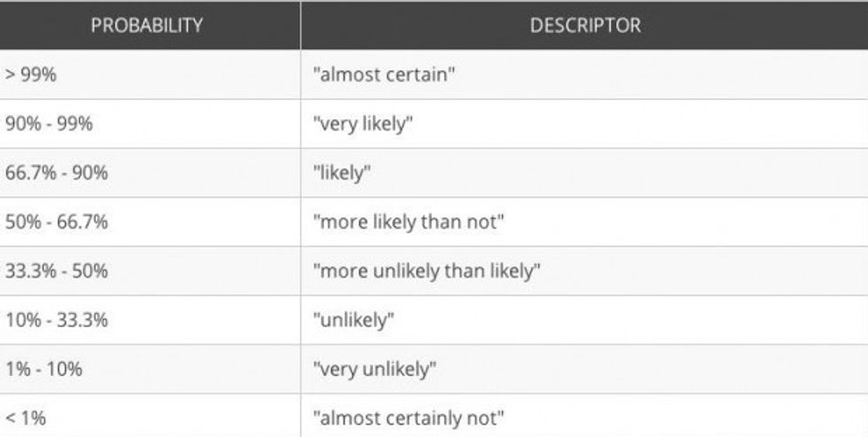This screenshot has height=437, width=868.
Task: Select the "50% - 66.7%" probability cell
Action: tap(56, 222)
